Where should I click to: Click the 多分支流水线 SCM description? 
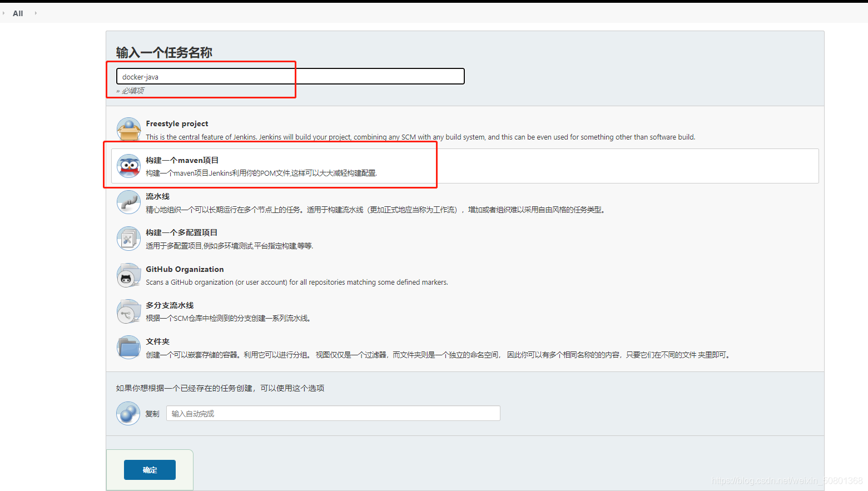point(228,318)
